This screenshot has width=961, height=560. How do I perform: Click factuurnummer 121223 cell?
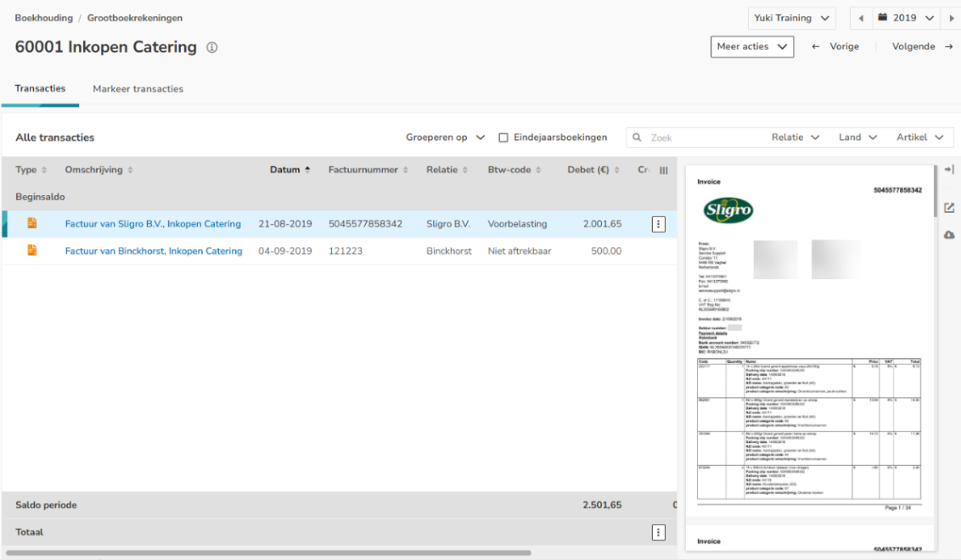pos(345,251)
